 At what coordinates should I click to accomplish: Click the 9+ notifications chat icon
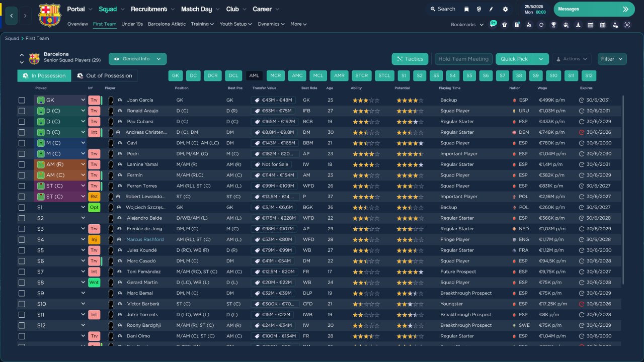(493, 24)
